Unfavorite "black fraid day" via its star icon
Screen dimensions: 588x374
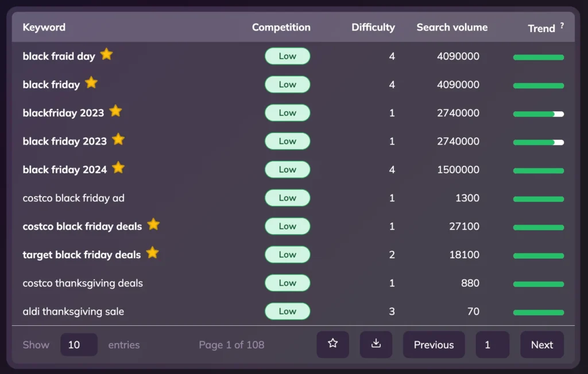pyautogui.click(x=106, y=54)
